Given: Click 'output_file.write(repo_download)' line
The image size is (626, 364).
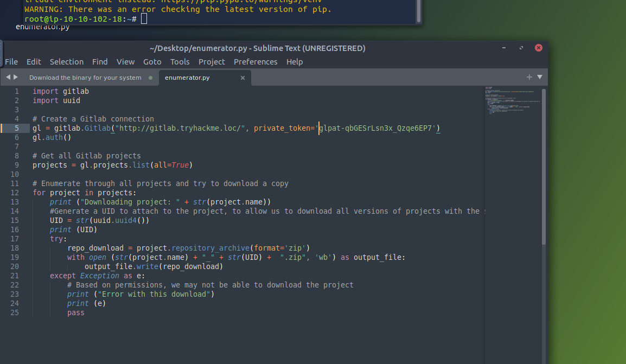Looking at the screenshot, I should [x=154, y=266].
